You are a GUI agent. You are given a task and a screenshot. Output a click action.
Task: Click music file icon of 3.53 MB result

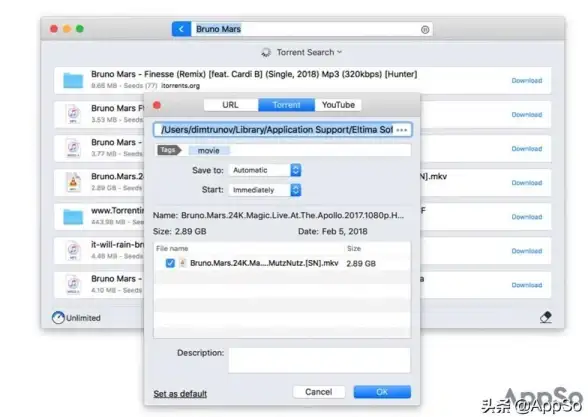[x=73, y=114]
